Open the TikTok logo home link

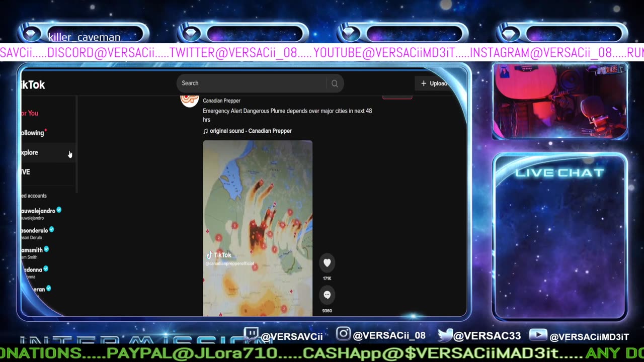coord(33,85)
